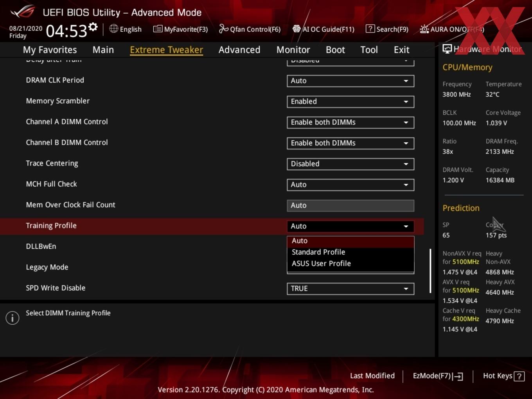This screenshot has width=532, height=399.
Task: Expand Channel B DIMM Control dropdown
Action: tap(350, 143)
